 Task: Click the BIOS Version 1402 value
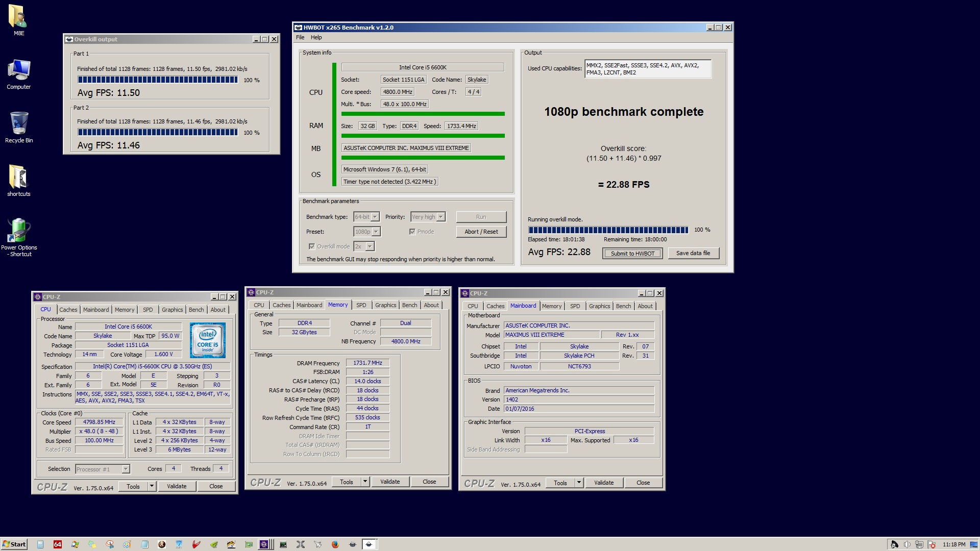click(x=579, y=400)
